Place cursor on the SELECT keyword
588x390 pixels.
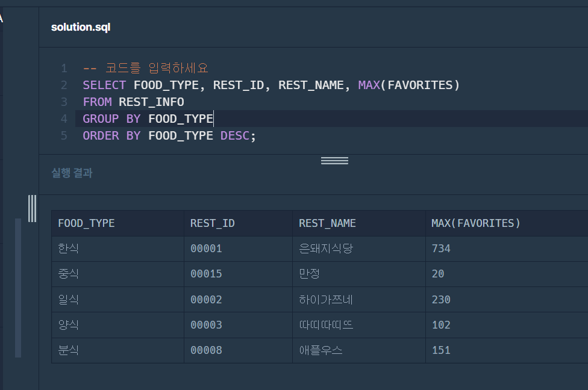tap(104, 85)
